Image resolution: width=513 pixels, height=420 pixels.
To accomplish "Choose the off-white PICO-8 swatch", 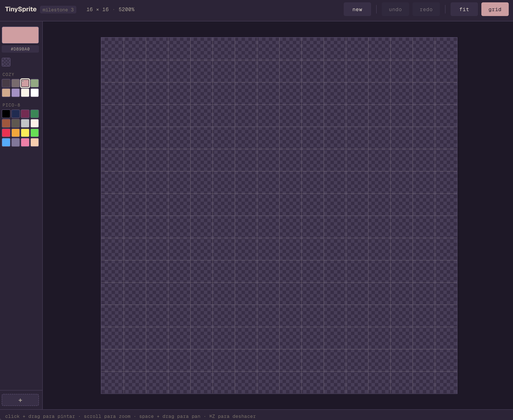I will [x=35, y=123].
